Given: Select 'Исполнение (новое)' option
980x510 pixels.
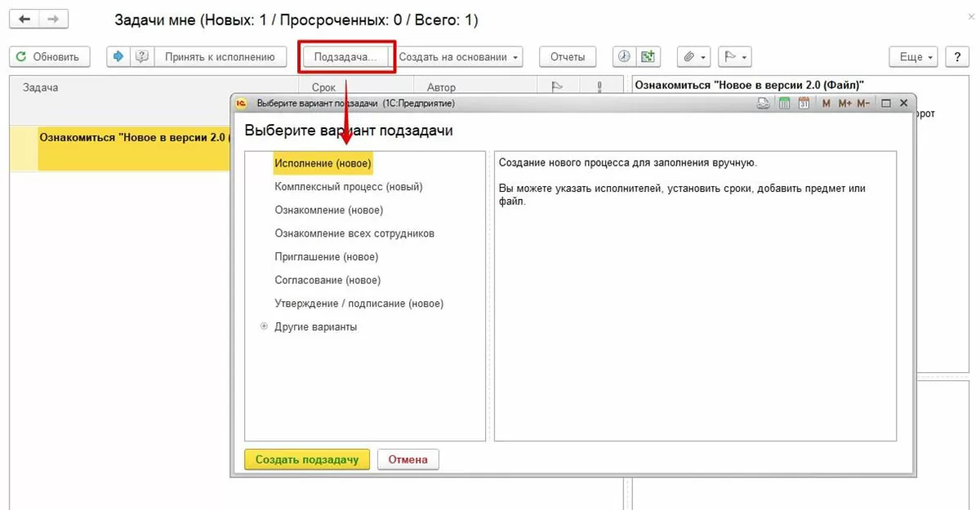Looking at the screenshot, I should point(323,163).
